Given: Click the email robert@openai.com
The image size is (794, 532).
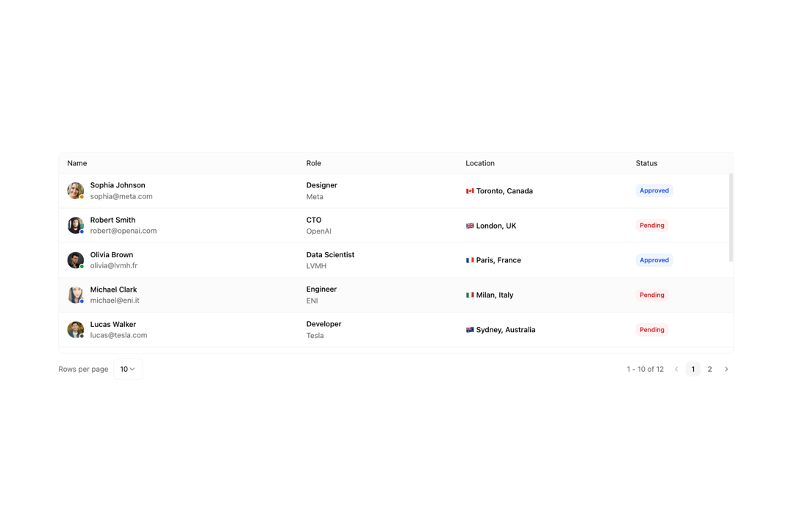Looking at the screenshot, I should click(124, 231).
